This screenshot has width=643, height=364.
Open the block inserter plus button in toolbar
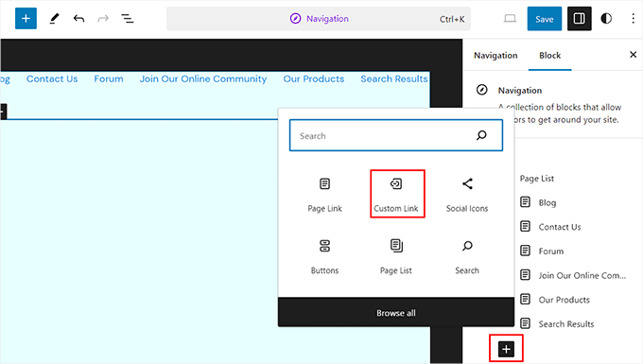(x=26, y=19)
